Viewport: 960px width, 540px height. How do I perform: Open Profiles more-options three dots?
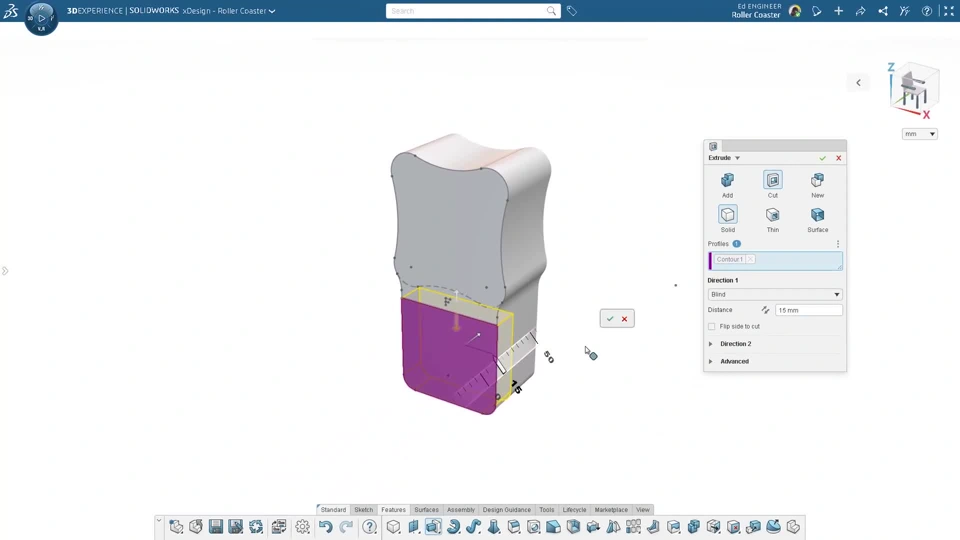point(838,244)
